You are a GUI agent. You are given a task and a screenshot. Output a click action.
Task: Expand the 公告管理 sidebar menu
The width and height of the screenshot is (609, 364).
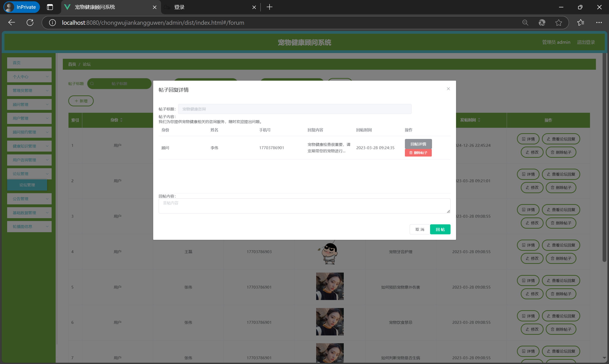click(29, 199)
